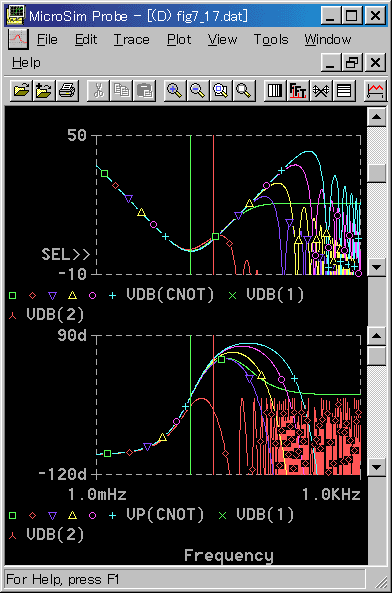Open the Trace menu

132,39
